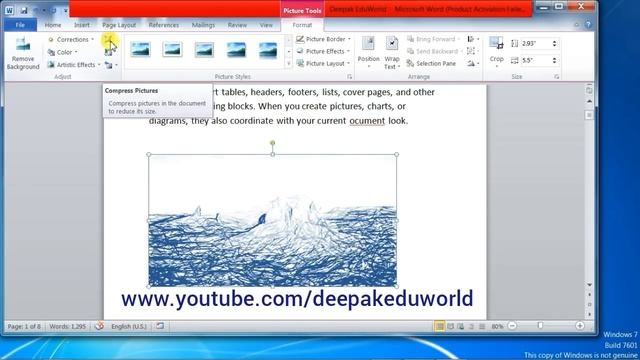Open the Color dropdown in Adjust group
This screenshot has height=360, width=640.
[62, 52]
